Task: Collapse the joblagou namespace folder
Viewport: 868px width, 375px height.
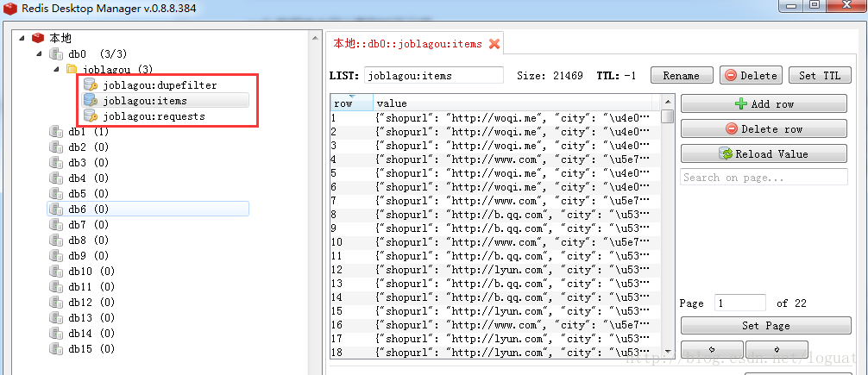Action: 56,69
